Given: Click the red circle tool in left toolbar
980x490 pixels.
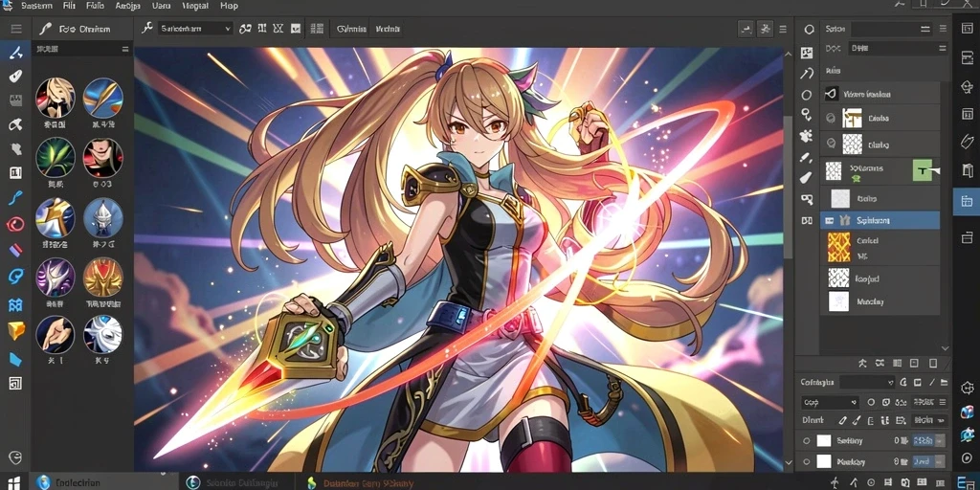Looking at the screenshot, I should point(15,225).
